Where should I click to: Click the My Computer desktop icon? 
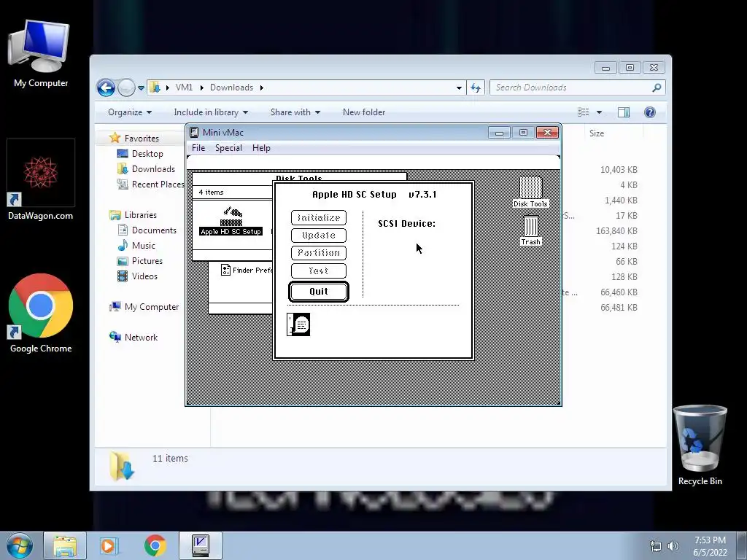click(41, 53)
